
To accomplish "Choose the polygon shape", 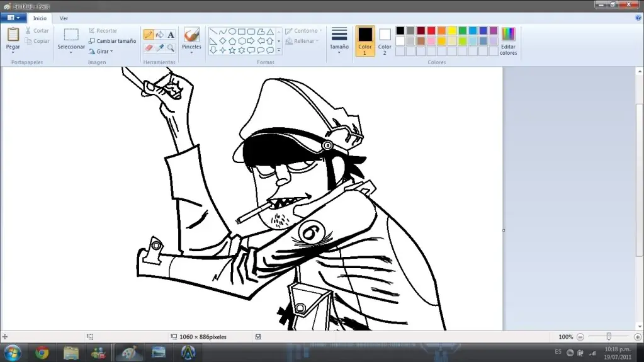I will [261, 31].
